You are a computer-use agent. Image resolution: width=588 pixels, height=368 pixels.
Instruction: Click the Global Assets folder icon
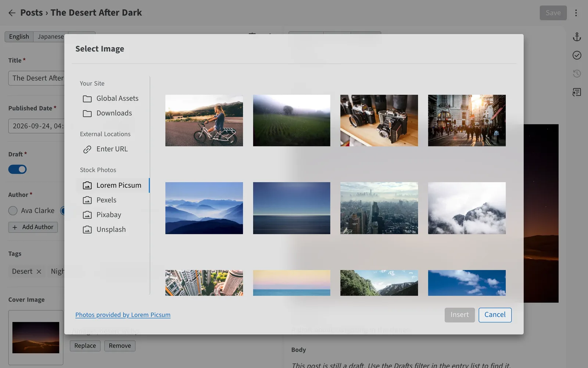pos(87,99)
